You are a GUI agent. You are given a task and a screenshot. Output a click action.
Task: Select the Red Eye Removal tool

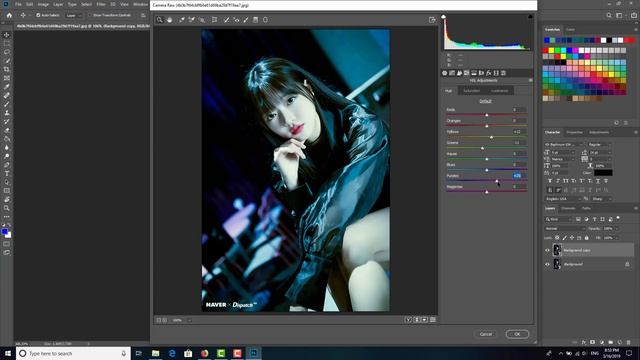(236, 20)
